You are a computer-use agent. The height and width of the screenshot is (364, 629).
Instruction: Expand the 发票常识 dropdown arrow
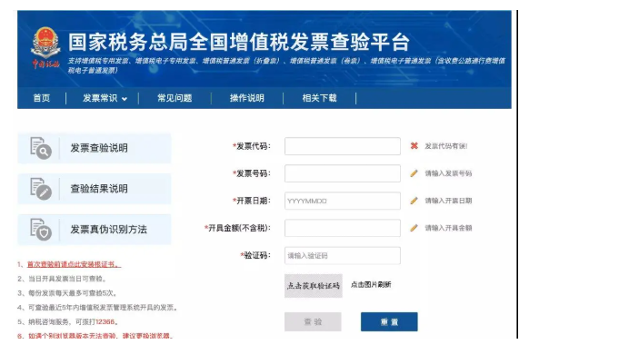pos(125,99)
